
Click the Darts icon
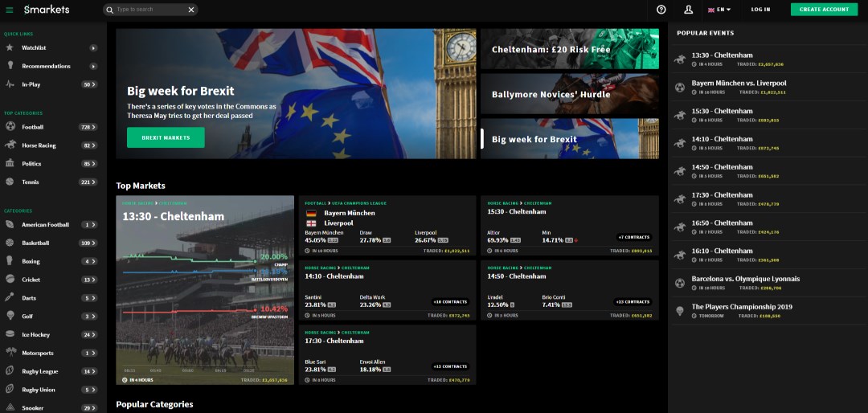10,298
